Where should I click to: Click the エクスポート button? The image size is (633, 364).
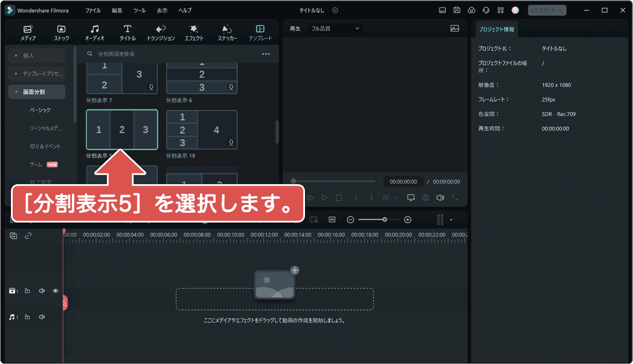pos(547,10)
